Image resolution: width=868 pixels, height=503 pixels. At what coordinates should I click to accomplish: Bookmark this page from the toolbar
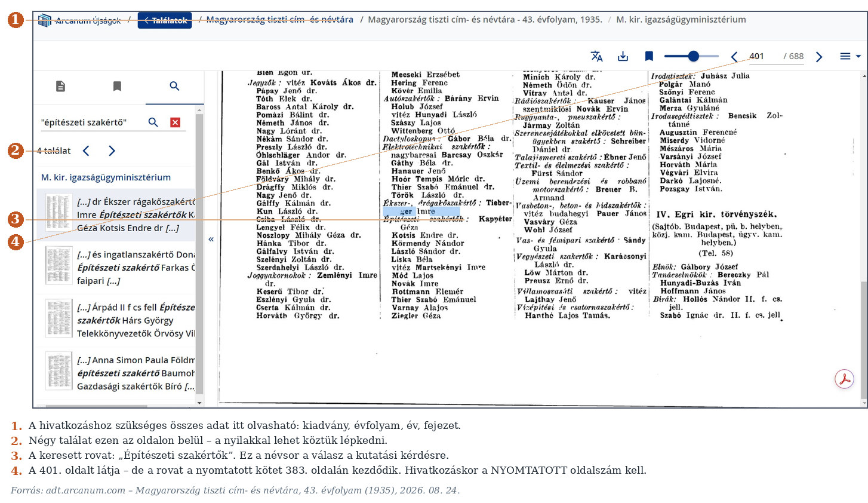pos(649,56)
